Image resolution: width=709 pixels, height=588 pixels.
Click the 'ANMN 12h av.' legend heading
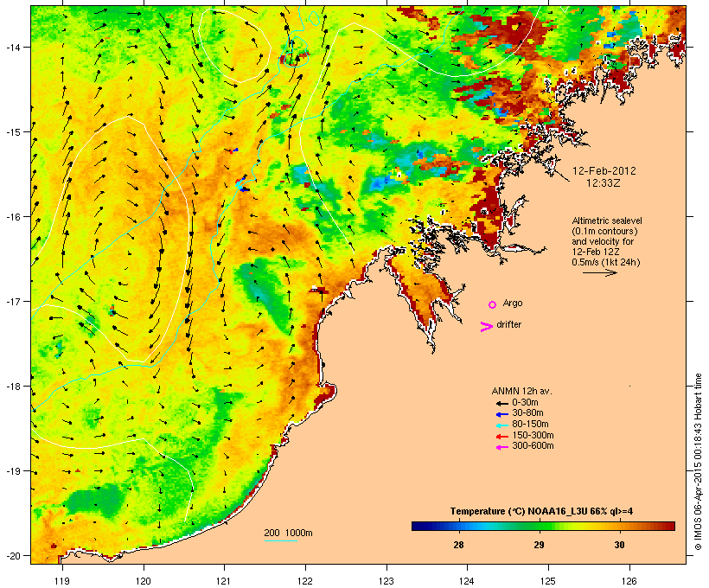pos(521,391)
